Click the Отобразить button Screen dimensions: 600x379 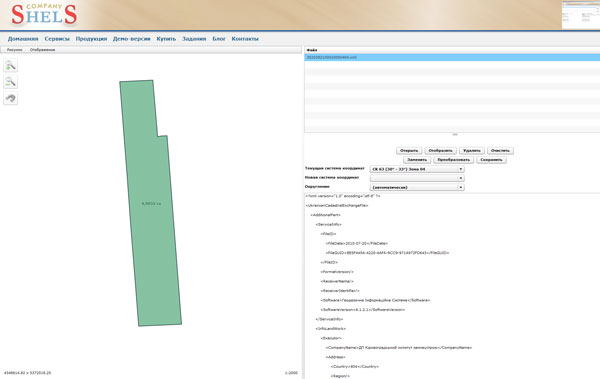pos(440,150)
